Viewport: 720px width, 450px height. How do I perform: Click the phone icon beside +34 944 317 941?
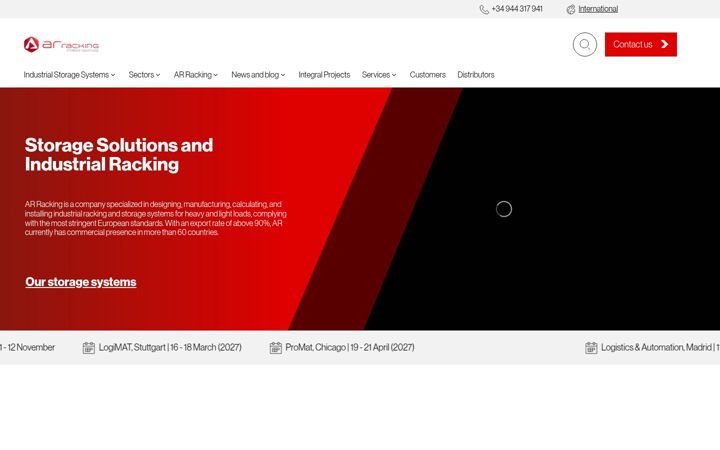[x=484, y=9]
